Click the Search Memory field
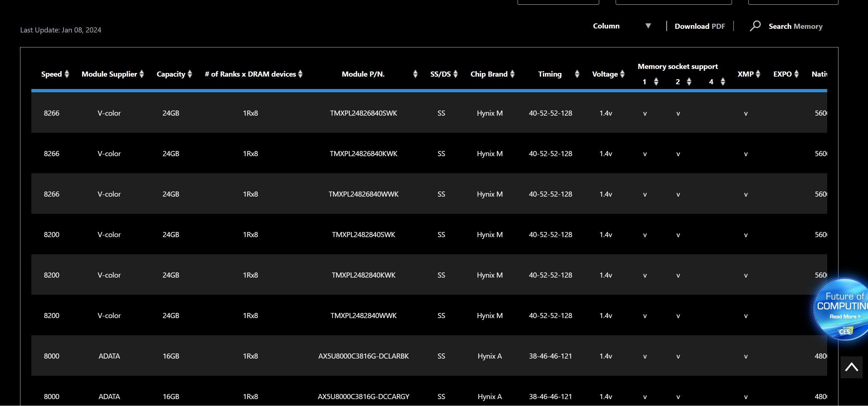868x406 pixels. click(x=795, y=26)
